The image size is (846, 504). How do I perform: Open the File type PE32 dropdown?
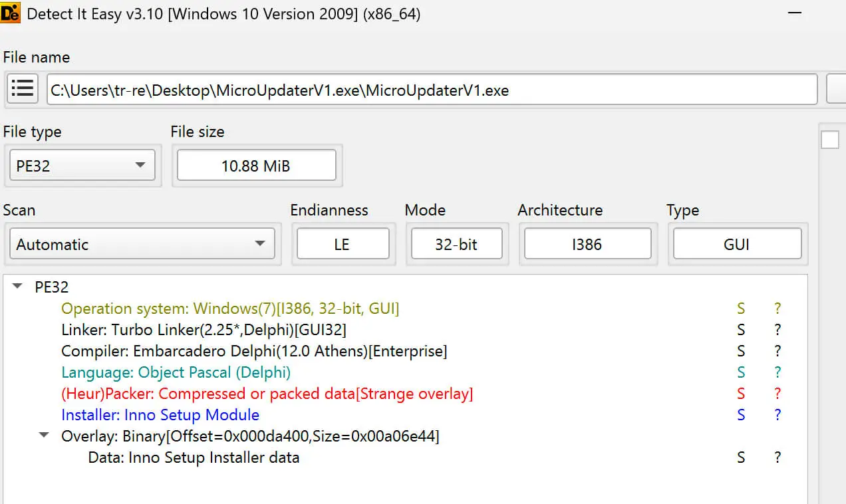coord(82,166)
